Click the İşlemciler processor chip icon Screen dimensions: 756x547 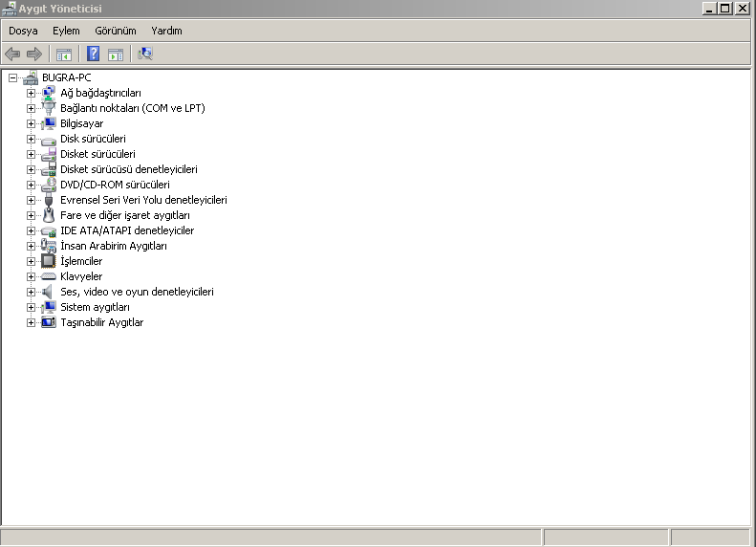pyautogui.click(x=48, y=261)
